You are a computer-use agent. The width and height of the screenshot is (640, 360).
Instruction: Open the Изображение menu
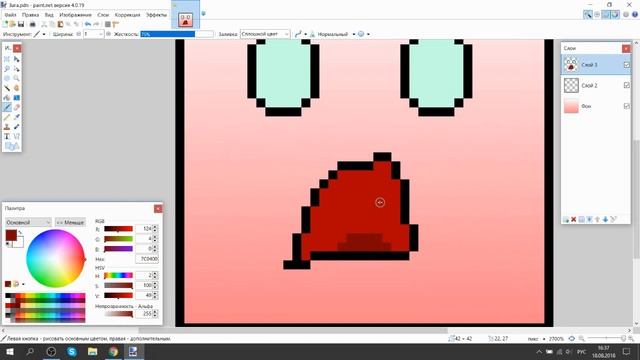coord(76,15)
